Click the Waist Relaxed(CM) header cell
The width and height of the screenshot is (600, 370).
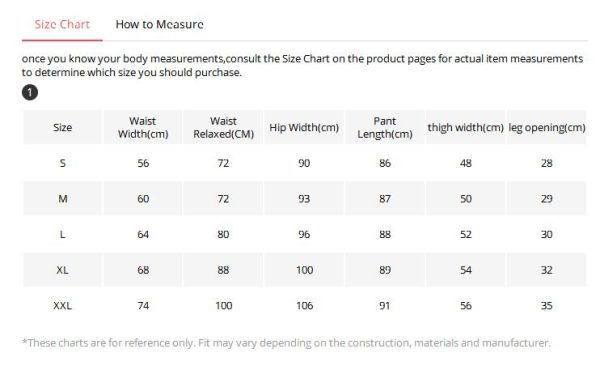tap(223, 127)
